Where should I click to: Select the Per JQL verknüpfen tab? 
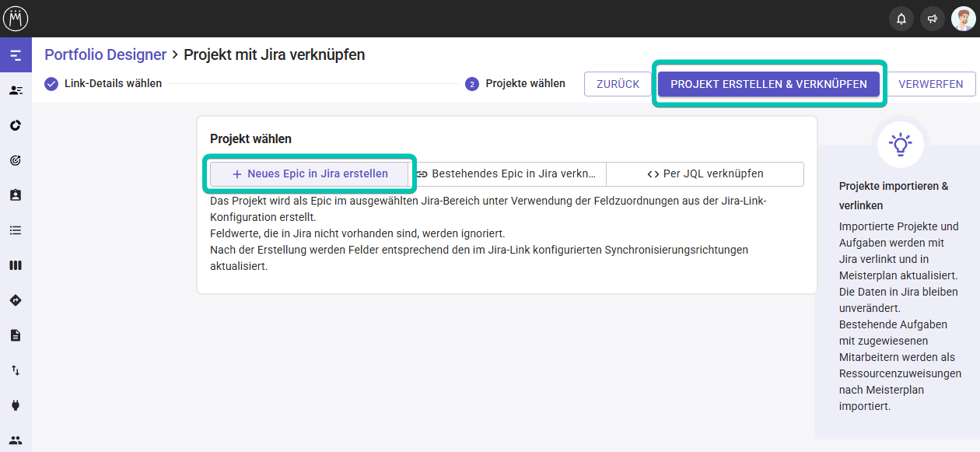coord(705,174)
